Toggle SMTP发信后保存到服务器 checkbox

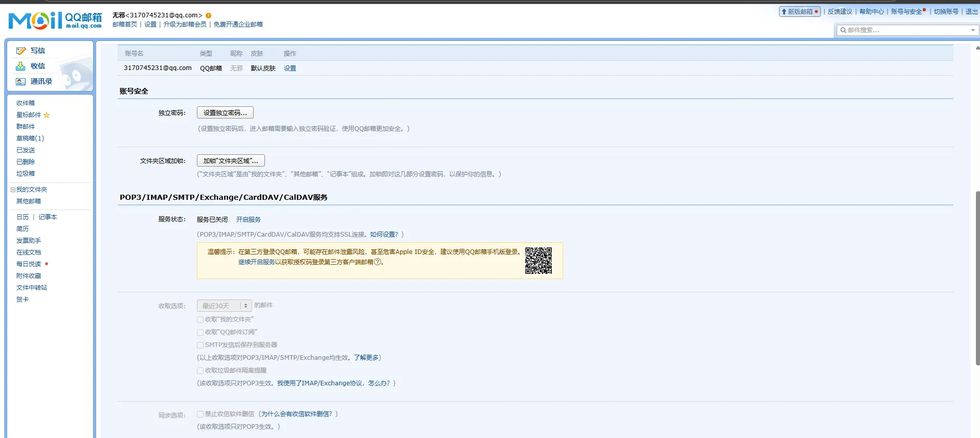[x=200, y=345]
